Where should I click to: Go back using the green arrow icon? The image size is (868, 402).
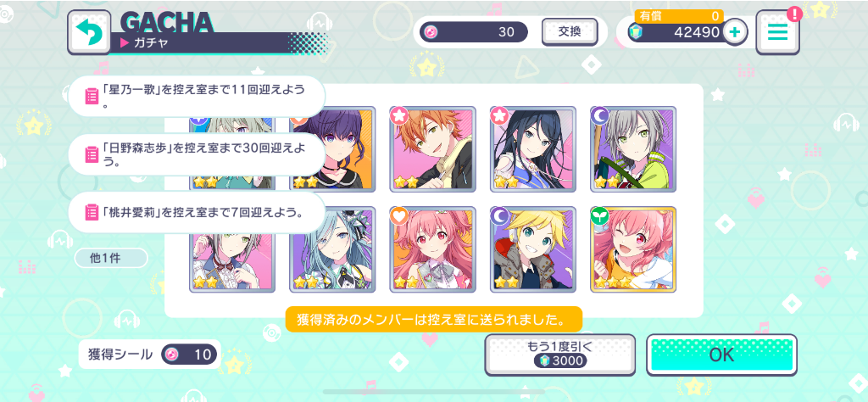(88, 33)
